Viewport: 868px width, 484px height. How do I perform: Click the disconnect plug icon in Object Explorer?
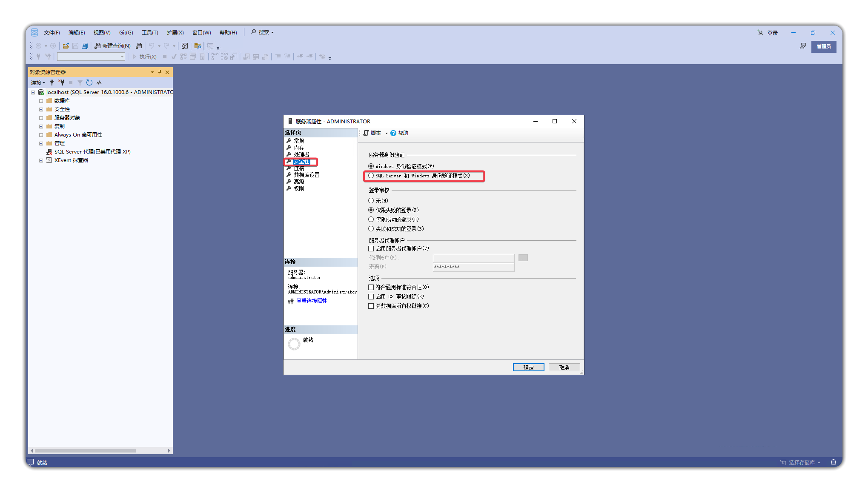[x=61, y=83]
